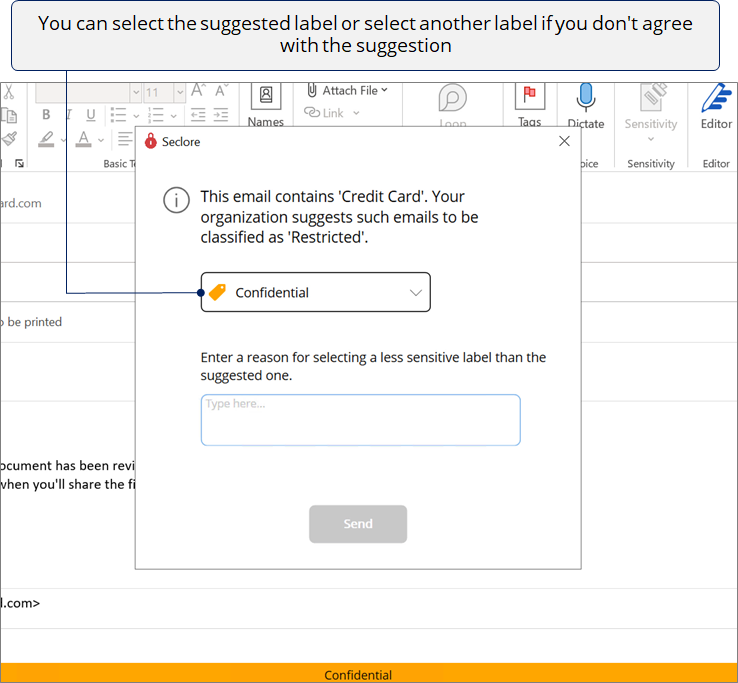Close the Seclore dialog
Screen dimensions: 738x683
[564, 142]
